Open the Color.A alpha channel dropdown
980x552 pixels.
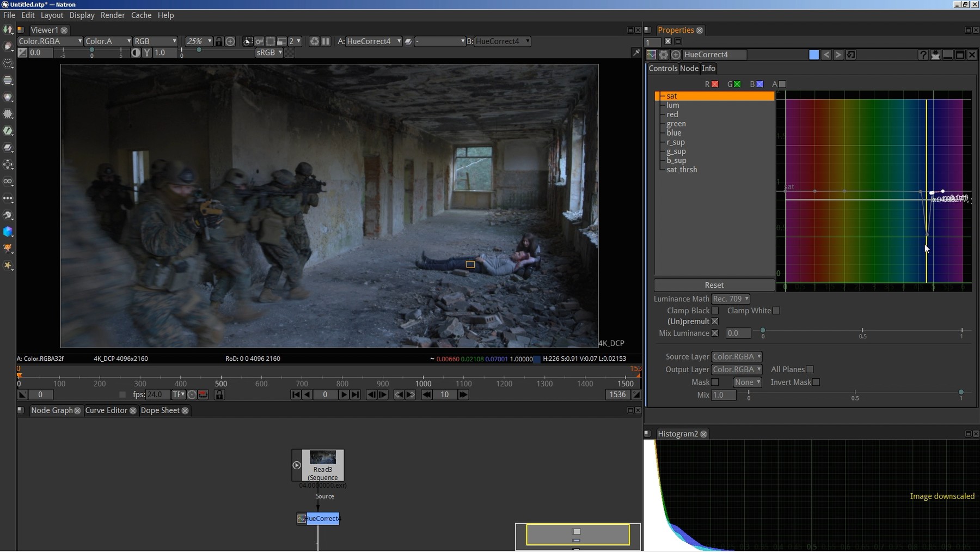108,41
